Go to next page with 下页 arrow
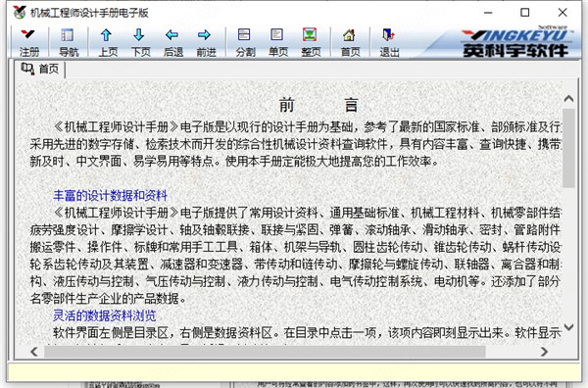This screenshot has width=588, height=388. tap(140, 42)
